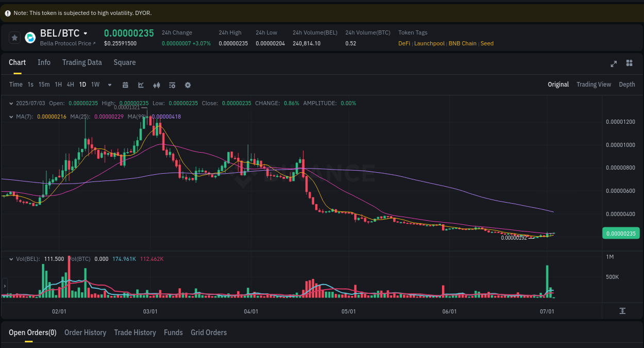Open the layout grid icon
The width and height of the screenshot is (644, 348).
click(629, 64)
